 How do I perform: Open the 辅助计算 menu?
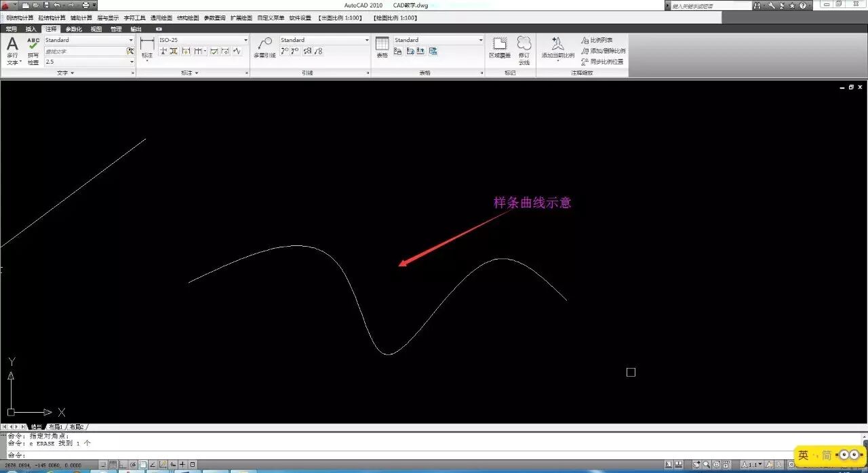80,18
